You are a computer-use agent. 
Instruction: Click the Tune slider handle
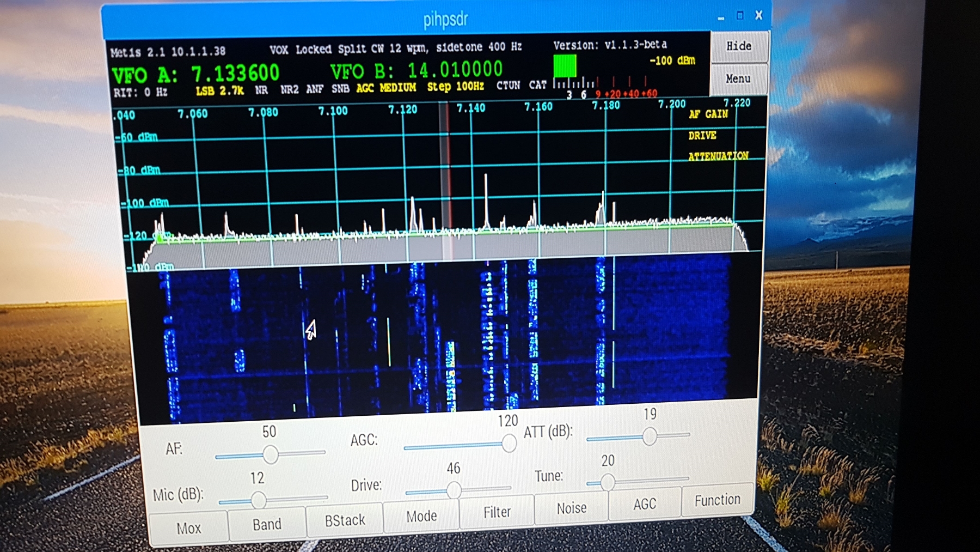pyautogui.click(x=608, y=482)
